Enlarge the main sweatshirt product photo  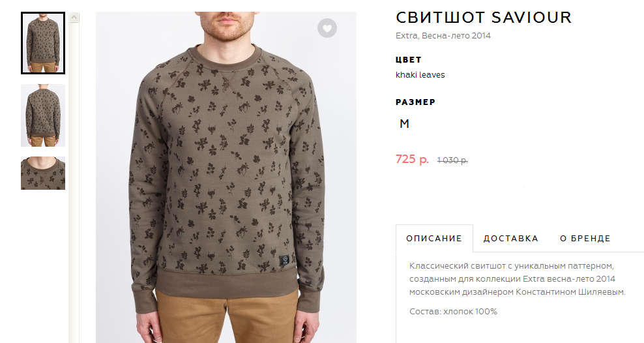[x=226, y=177]
